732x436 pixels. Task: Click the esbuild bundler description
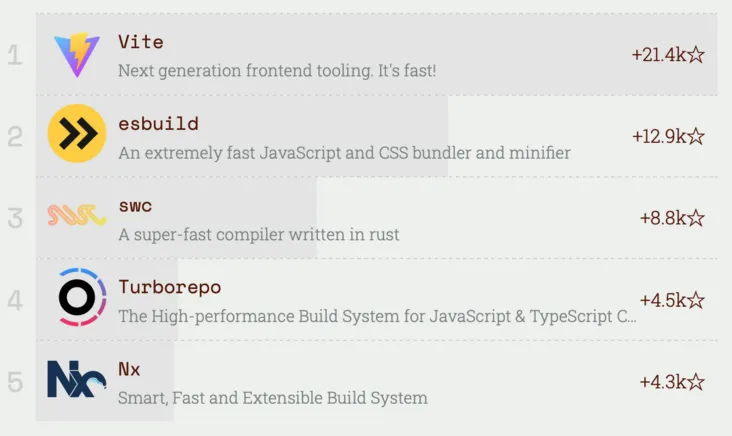pyautogui.click(x=344, y=153)
